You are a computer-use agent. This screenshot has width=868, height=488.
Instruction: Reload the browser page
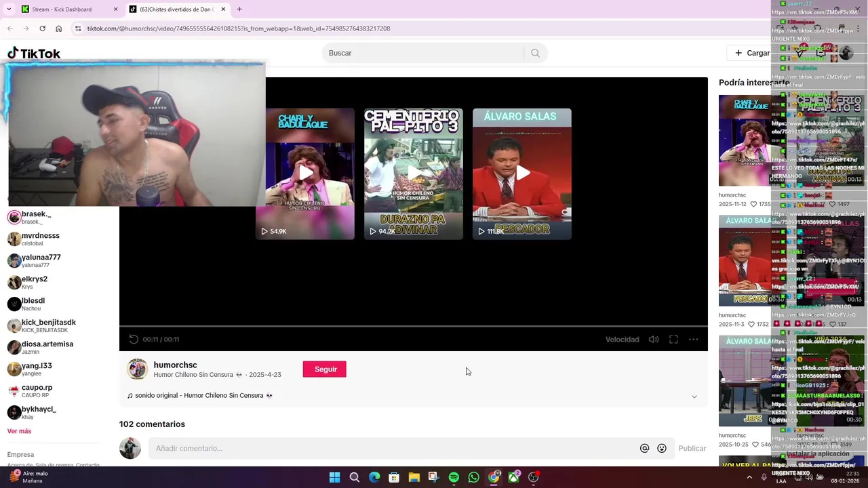pos(42,28)
